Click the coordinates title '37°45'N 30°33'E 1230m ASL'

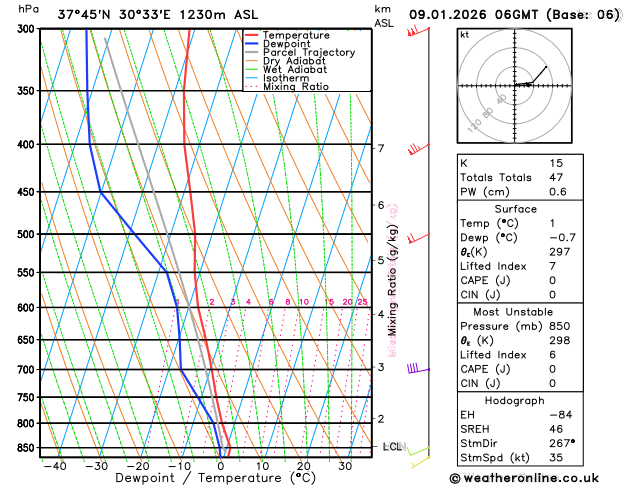158,15
